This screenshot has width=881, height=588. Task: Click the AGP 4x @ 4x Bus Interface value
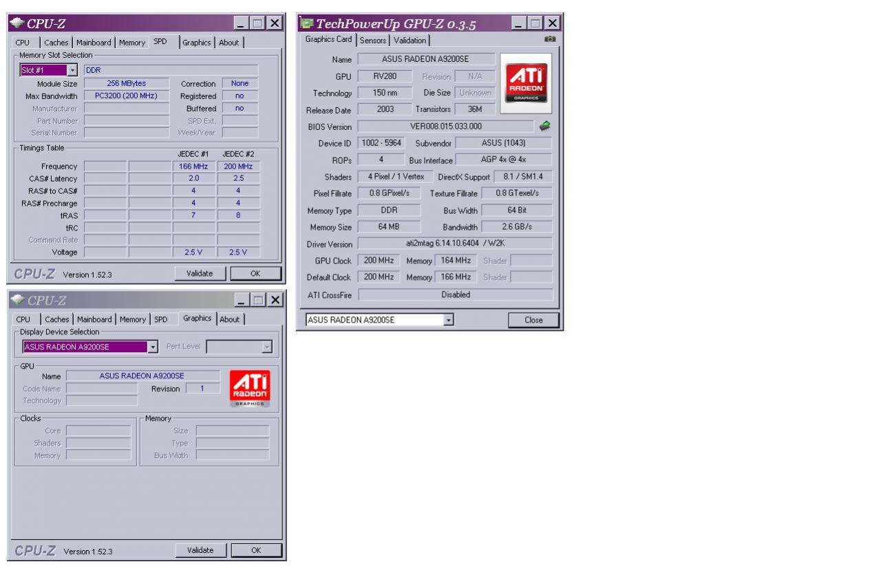503,160
